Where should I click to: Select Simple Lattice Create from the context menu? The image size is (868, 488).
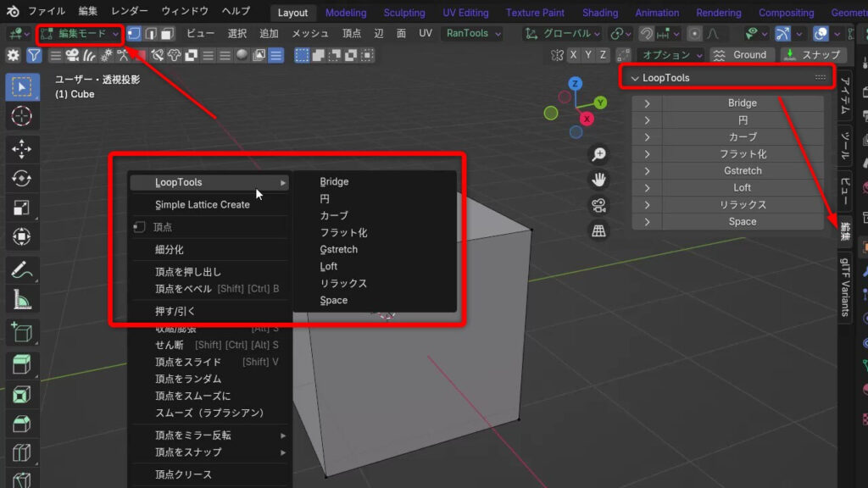(203, 204)
